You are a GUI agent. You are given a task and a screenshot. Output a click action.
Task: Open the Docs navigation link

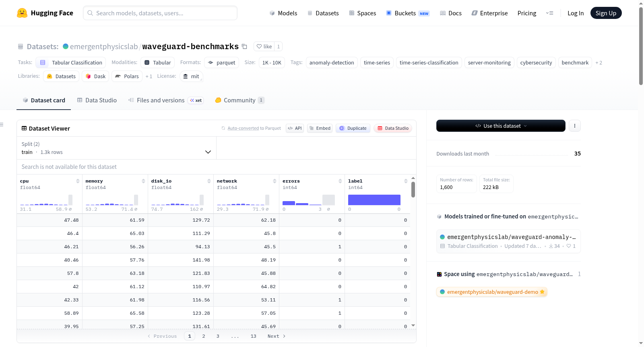tap(451, 13)
